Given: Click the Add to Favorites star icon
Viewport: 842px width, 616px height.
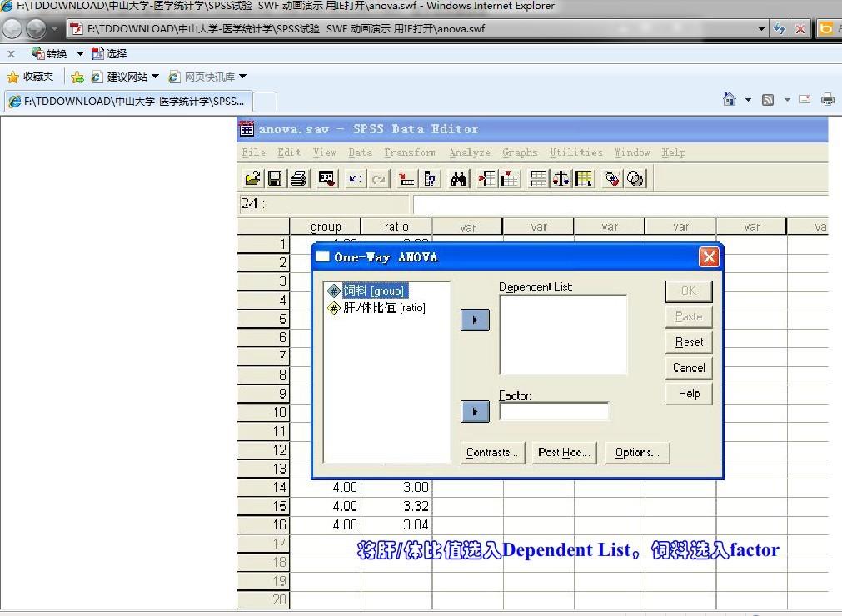Looking at the screenshot, I should click(x=77, y=77).
